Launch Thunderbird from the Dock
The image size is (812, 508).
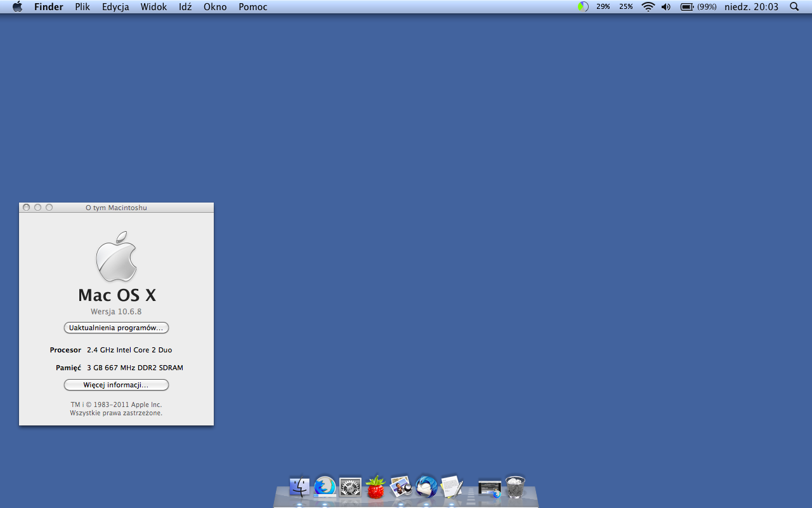click(x=426, y=487)
